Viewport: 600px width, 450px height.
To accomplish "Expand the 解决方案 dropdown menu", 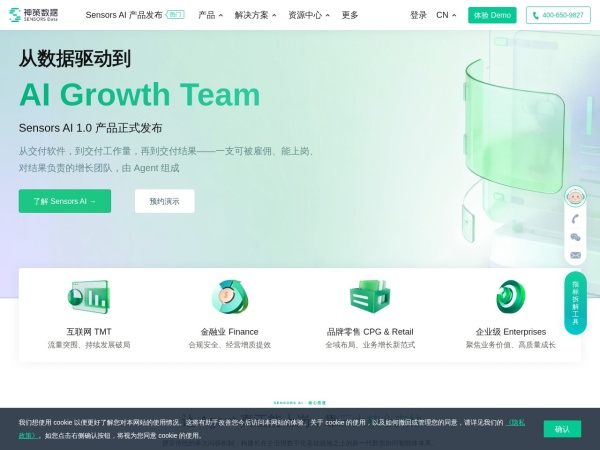I will coord(255,15).
